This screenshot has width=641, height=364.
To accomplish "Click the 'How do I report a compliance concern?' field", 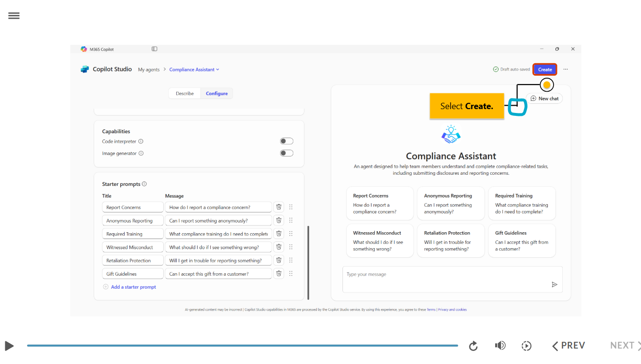I will (218, 207).
